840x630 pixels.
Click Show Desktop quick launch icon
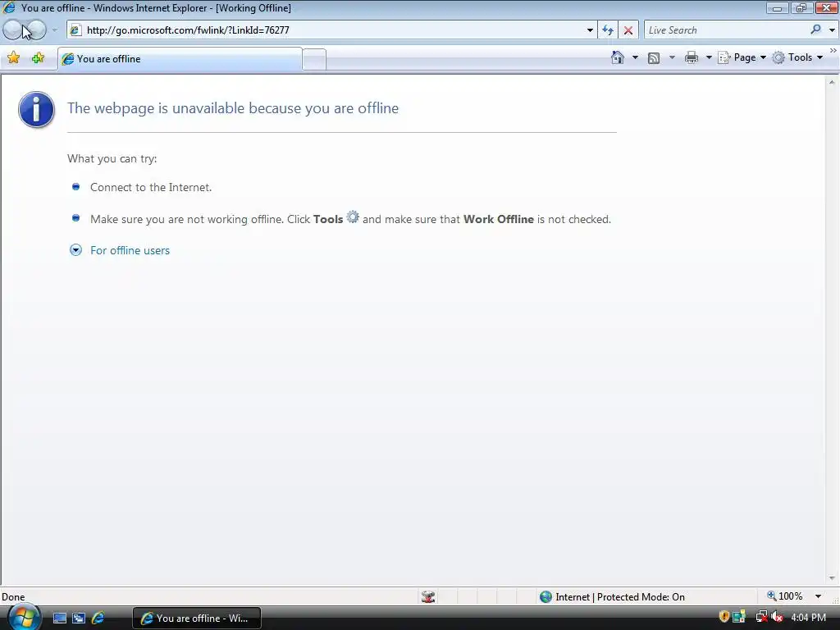59,619
